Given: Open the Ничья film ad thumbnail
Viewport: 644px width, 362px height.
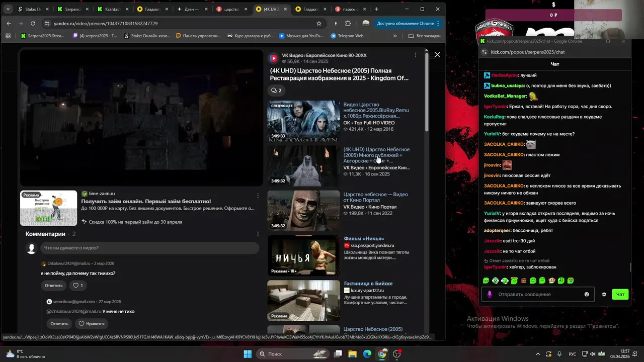Looking at the screenshot, I should click(303, 256).
